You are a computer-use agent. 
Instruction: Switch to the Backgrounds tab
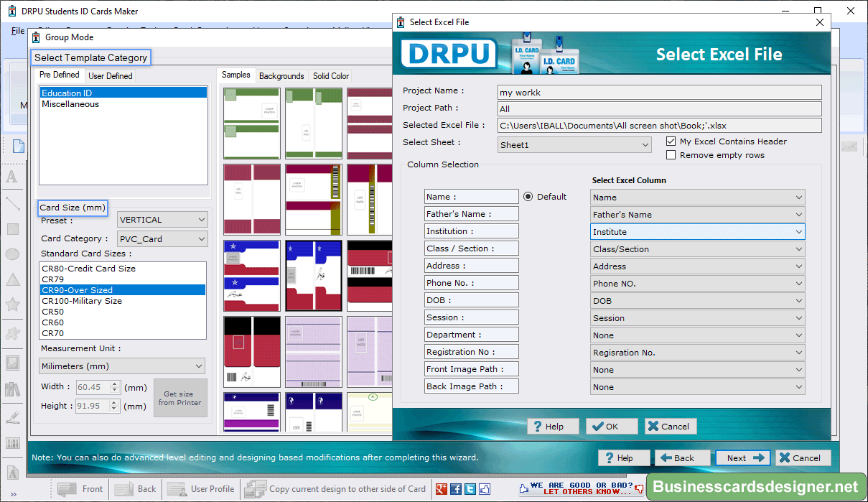[281, 76]
